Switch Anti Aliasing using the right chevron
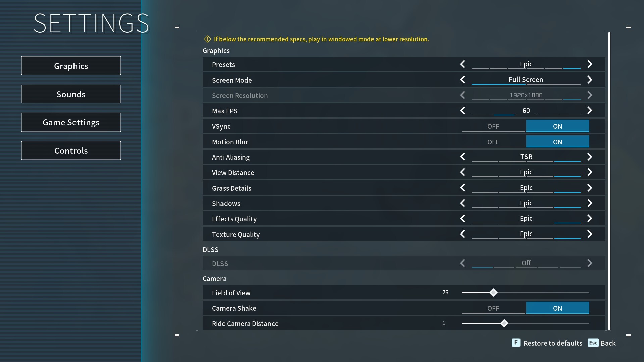Image resolution: width=644 pixels, height=362 pixels. 590,157
